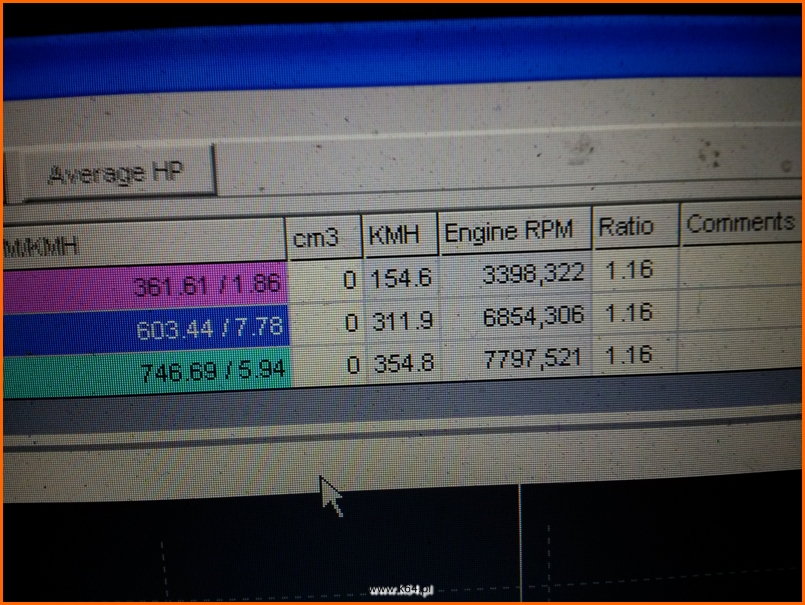
Task: Click the KMH value 154.6
Action: coord(401,278)
